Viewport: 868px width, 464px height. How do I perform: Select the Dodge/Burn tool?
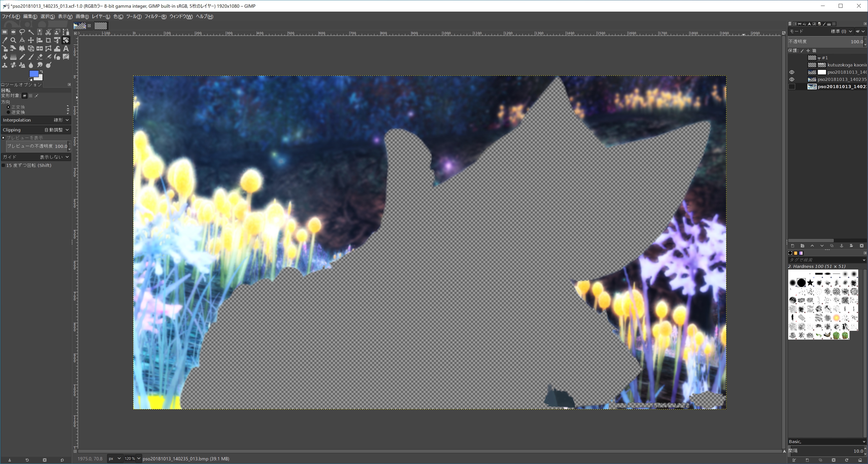tap(48, 65)
